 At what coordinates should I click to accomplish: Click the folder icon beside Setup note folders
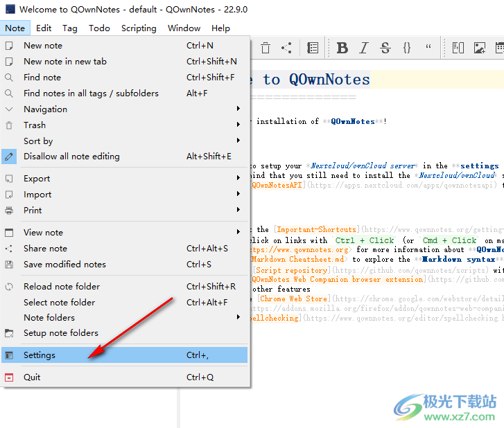(9, 333)
